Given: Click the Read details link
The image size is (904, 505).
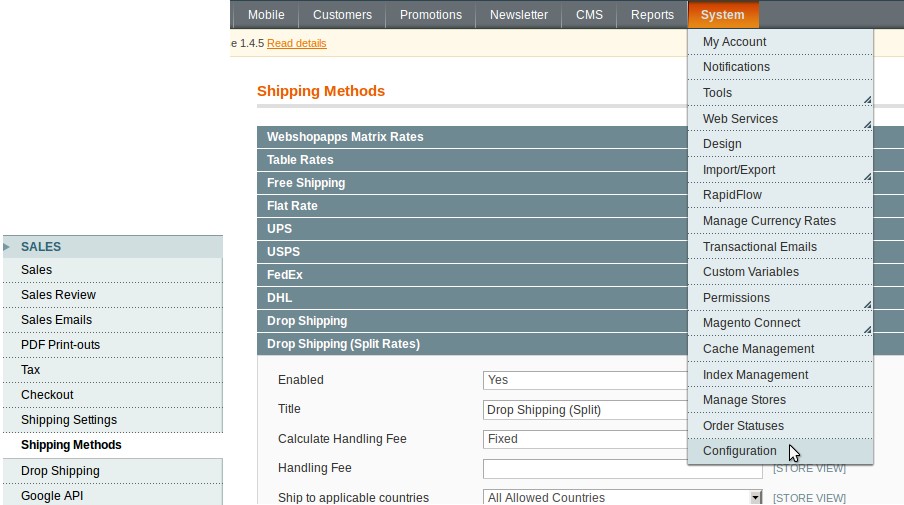Looking at the screenshot, I should [x=296, y=43].
